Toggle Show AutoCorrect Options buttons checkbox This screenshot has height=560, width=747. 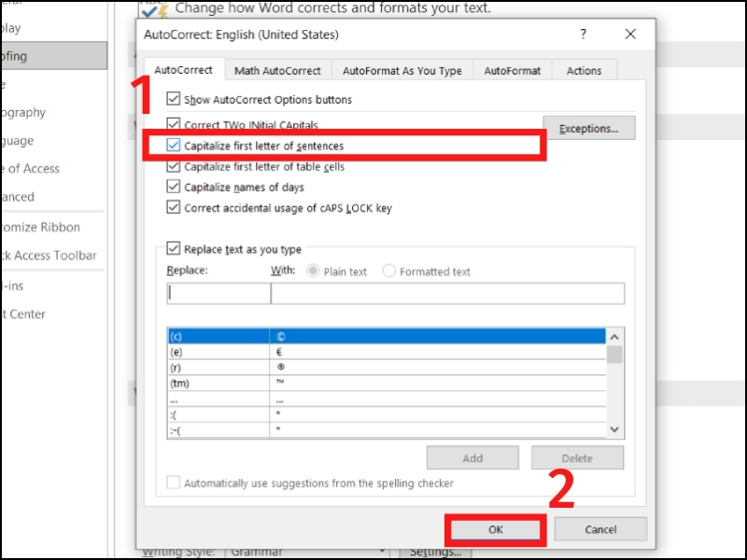174,99
